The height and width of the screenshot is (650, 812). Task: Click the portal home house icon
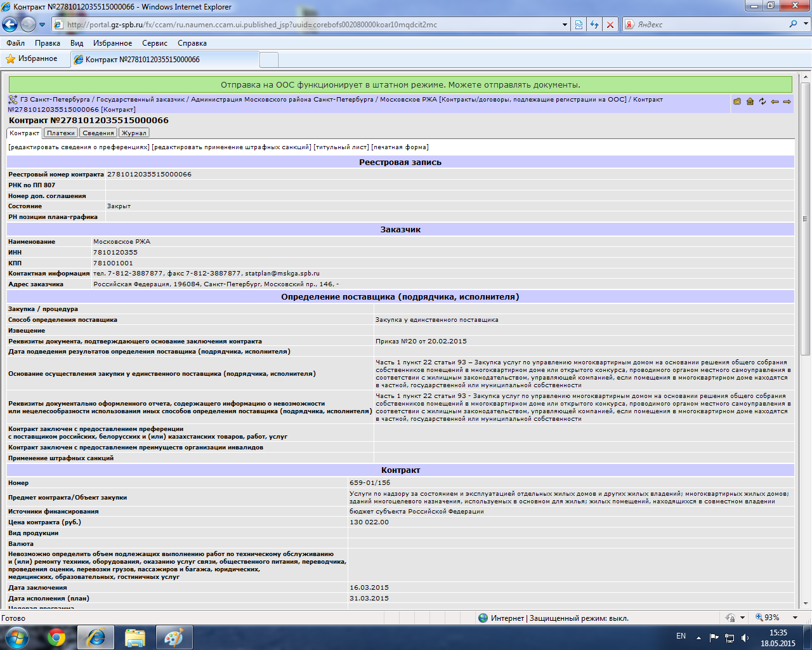click(x=750, y=102)
